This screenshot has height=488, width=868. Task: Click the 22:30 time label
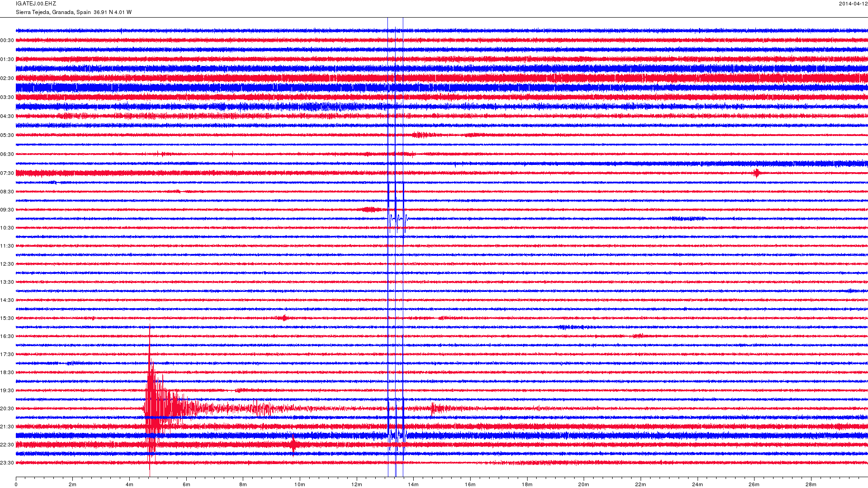pyautogui.click(x=7, y=445)
